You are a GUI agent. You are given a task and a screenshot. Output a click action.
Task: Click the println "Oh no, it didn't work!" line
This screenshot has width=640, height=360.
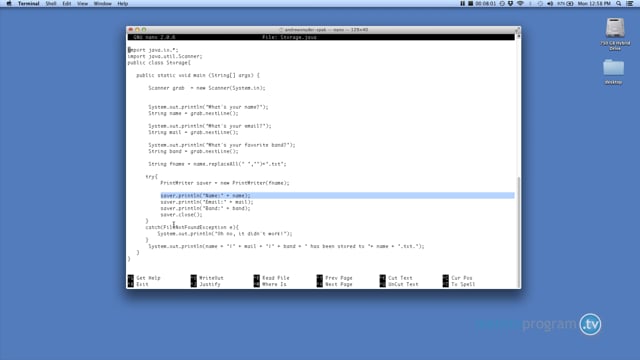pyautogui.click(x=225, y=233)
